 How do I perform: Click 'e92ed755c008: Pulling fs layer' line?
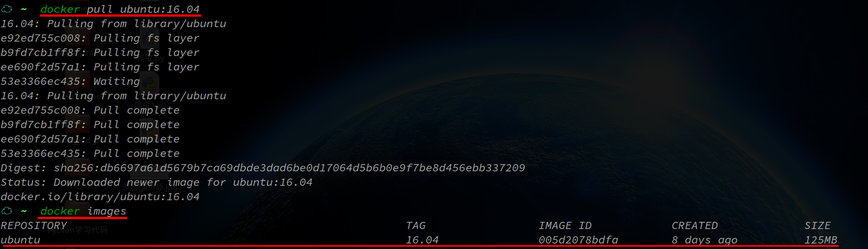point(100,38)
